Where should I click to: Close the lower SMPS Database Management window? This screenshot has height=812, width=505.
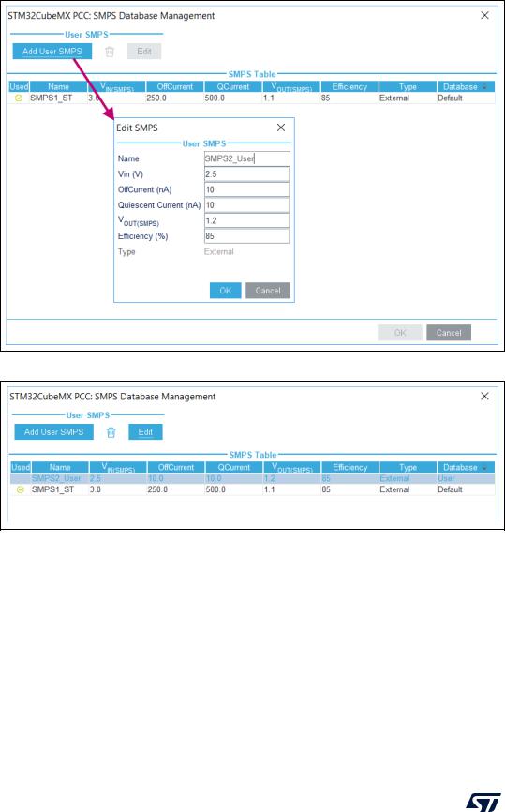tap(484, 397)
